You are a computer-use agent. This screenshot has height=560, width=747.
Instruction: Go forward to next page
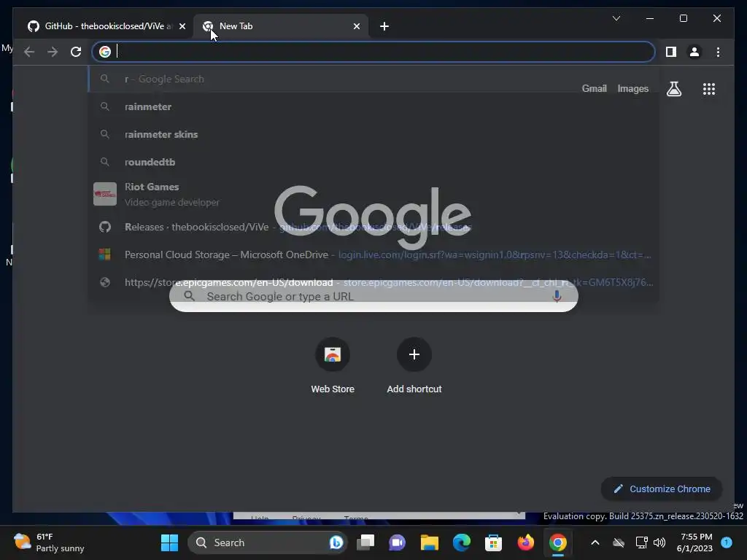click(x=53, y=52)
